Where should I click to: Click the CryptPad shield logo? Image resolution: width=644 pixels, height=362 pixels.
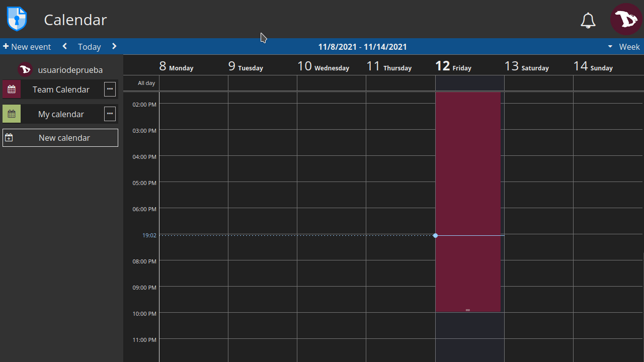click(17, 19)
